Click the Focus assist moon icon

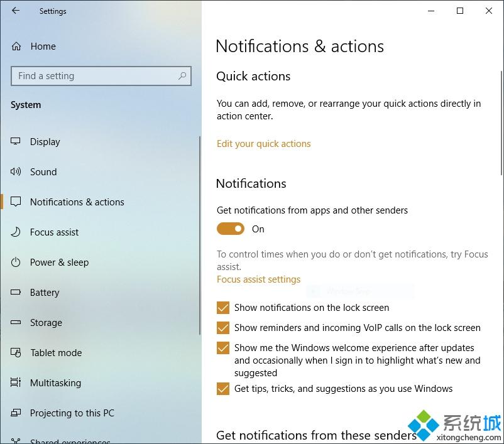(16, 232)
